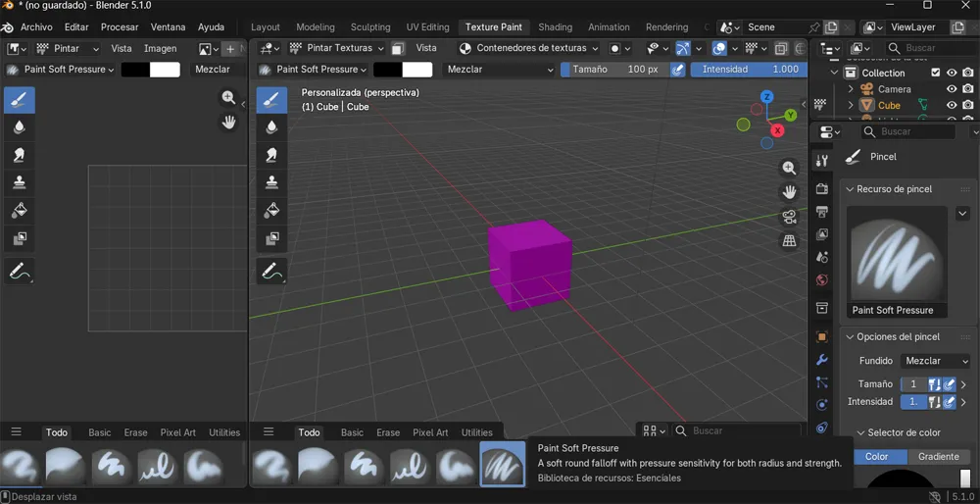The height and width of the screenshot is (504, 980).
Task: Open the Imagen menu in image editor
Action: pyautogui.click(x=160, y=48)
